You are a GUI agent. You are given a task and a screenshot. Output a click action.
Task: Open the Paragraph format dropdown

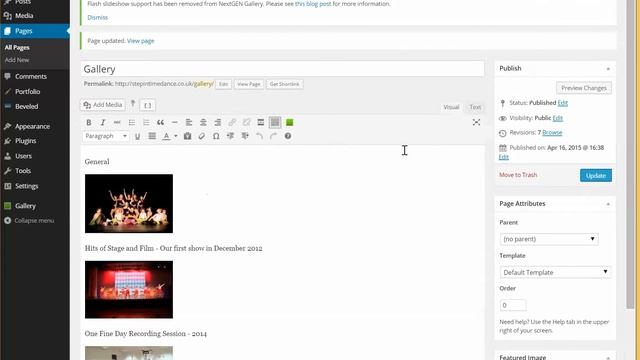pos(106,136)
